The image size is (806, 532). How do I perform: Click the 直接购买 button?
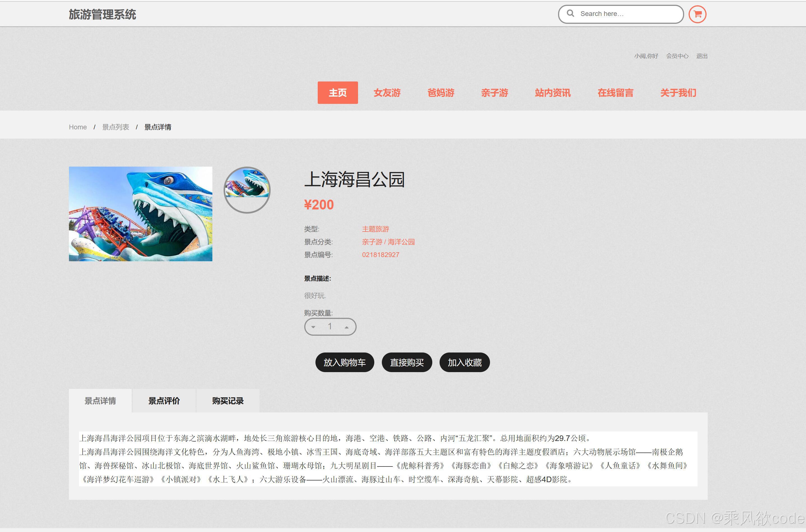[x=407, y=362]
